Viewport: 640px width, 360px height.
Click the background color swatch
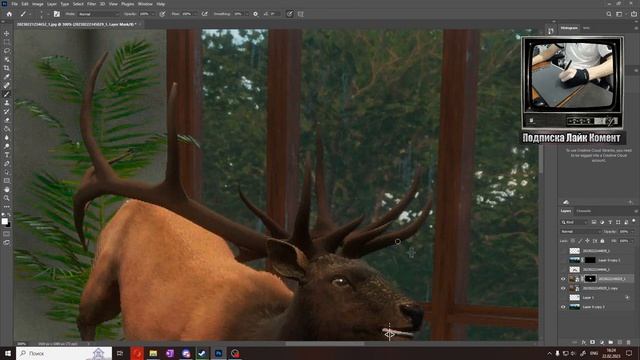point(8,224)
